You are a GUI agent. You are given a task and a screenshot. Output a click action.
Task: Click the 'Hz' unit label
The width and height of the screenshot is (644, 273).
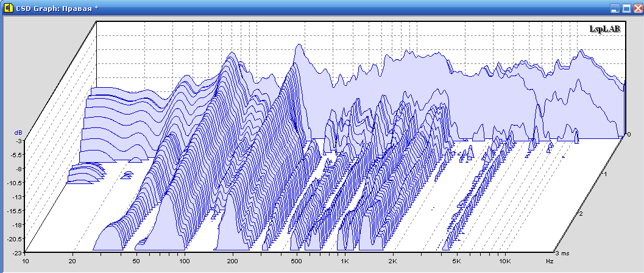coord(550,261)
